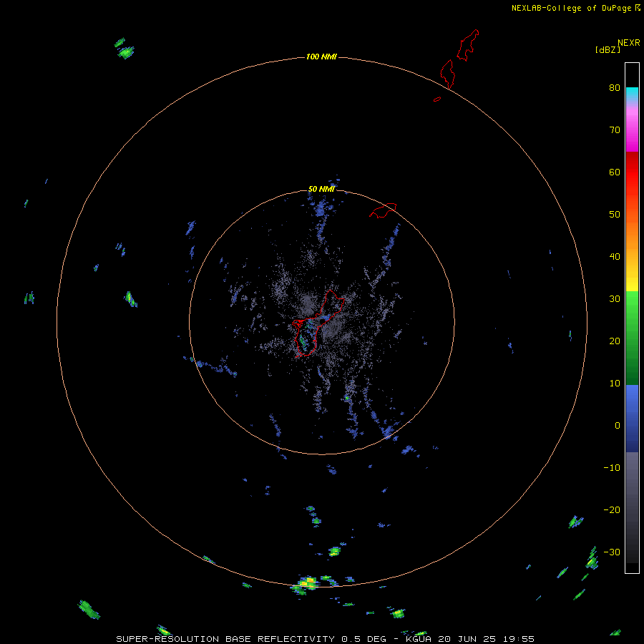The width and height of the screenshot is (644, 644).
Task: Click the 100 NMI range ring label
Action: click(321, 57)
